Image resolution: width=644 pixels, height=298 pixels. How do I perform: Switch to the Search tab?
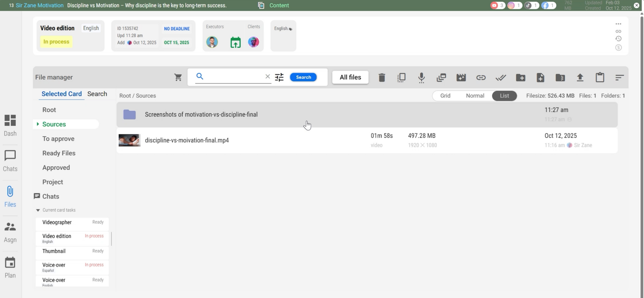point(97,94)
